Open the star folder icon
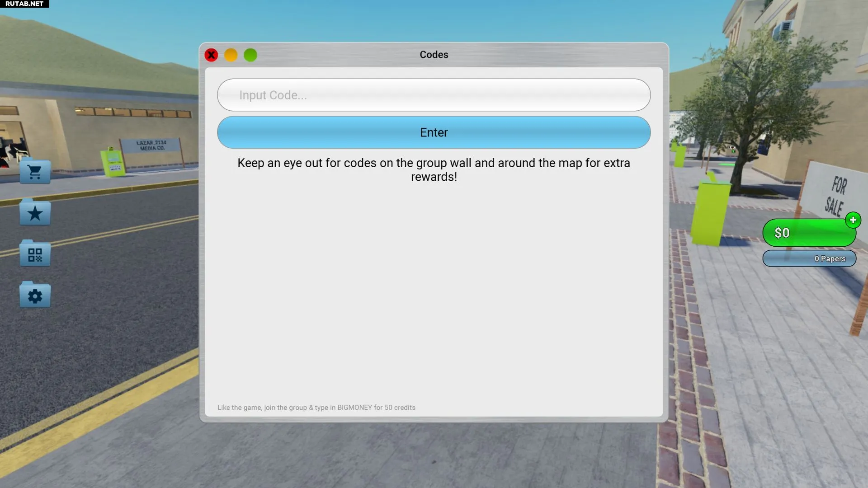The width and height of the screenshot is (868, 488). (35, 213)
